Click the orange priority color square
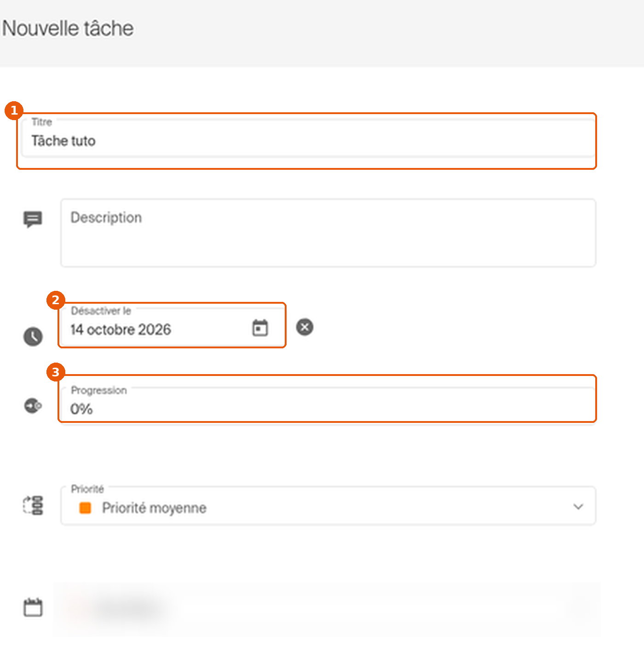This screenshot has height=647, width=644. tap(85, 508)
